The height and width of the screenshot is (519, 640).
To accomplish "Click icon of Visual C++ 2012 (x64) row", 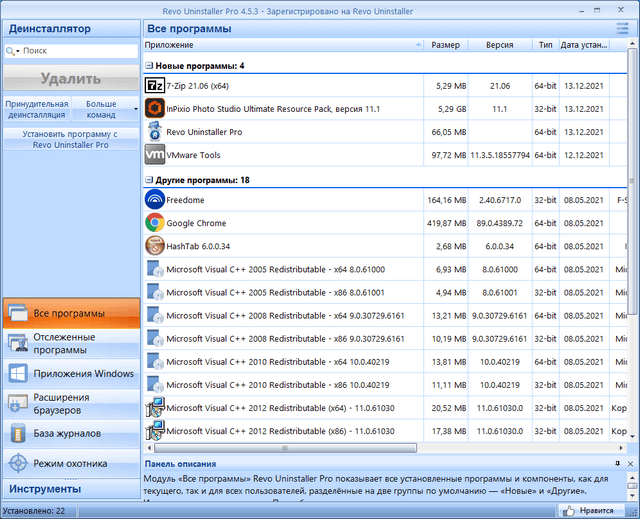I will tap(155, 407).
